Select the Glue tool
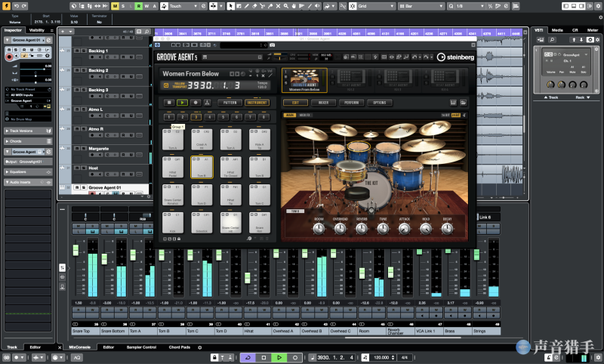 pyautogui.click(x=270, y=6)
